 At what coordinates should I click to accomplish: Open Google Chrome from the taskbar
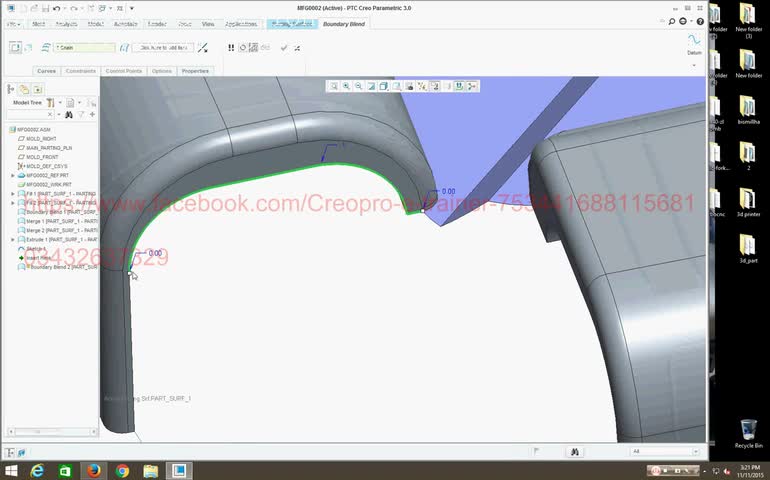(122, 471)
